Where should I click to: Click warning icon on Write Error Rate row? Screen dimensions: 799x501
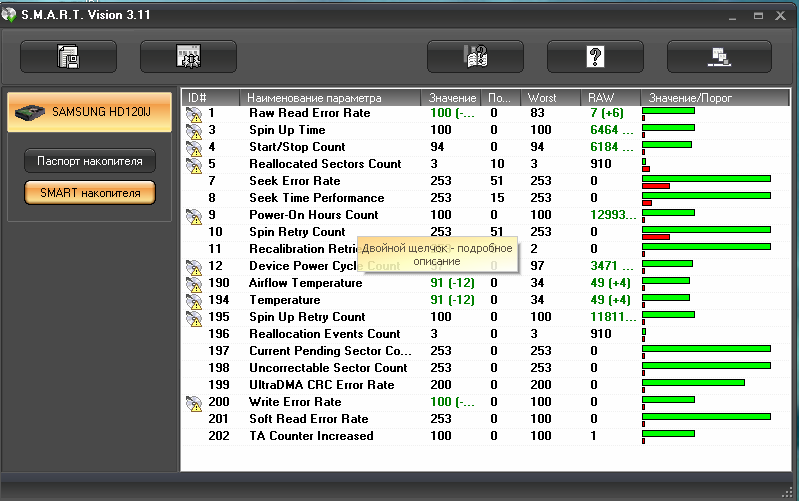pos(194,403)
